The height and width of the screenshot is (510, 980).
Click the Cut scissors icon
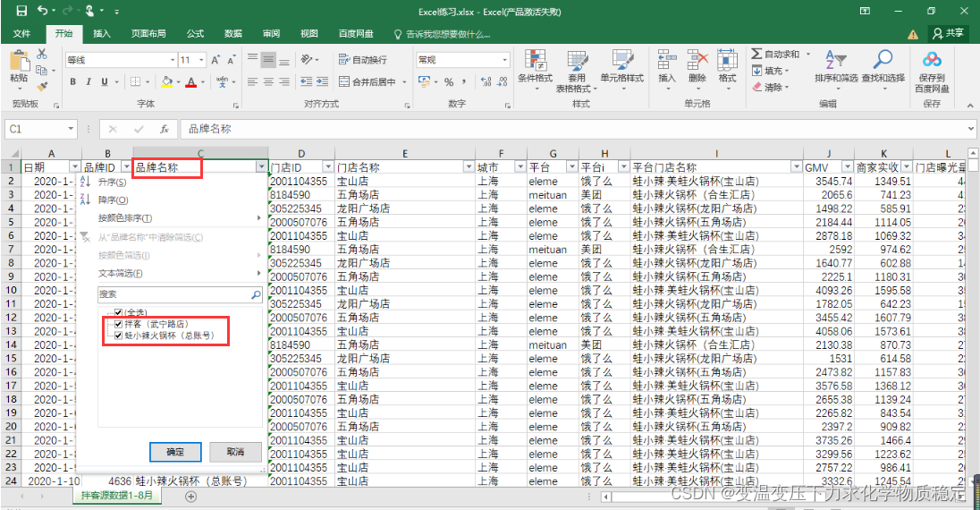point(42,54)
